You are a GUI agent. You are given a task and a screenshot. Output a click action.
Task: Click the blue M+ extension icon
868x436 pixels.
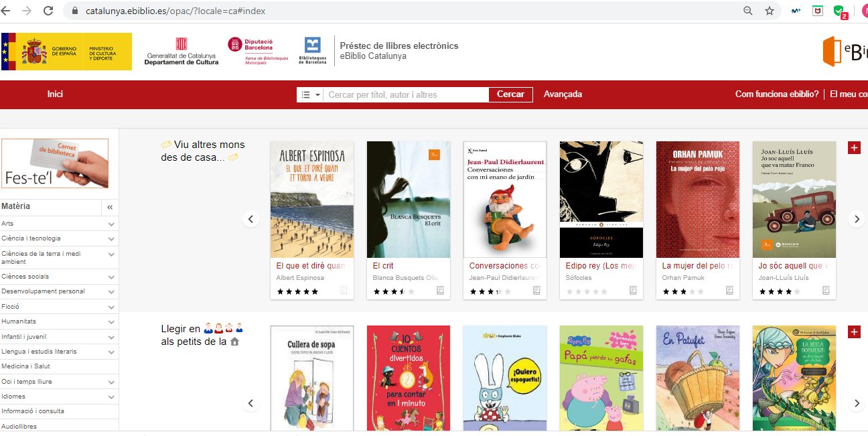(x=796, y=11)
